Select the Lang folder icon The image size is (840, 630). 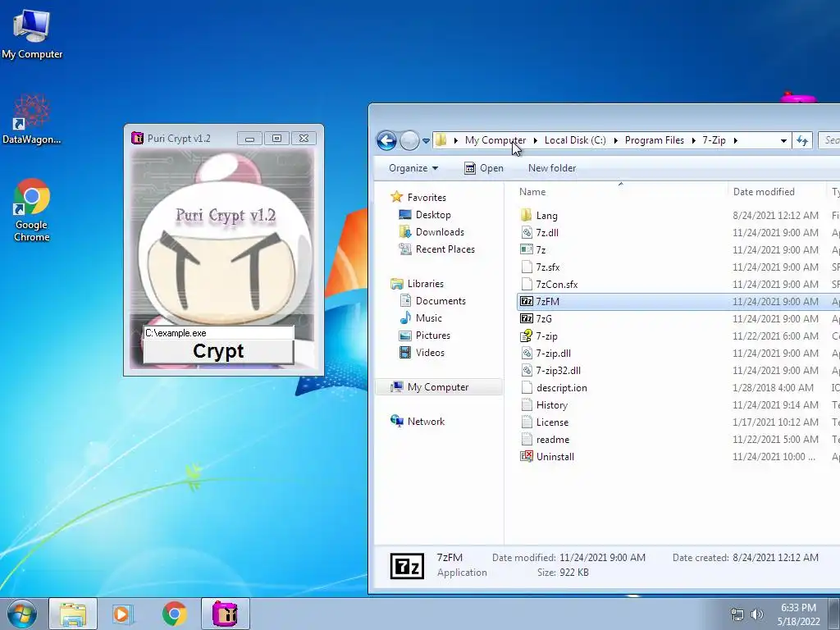(x=527, y=216)
